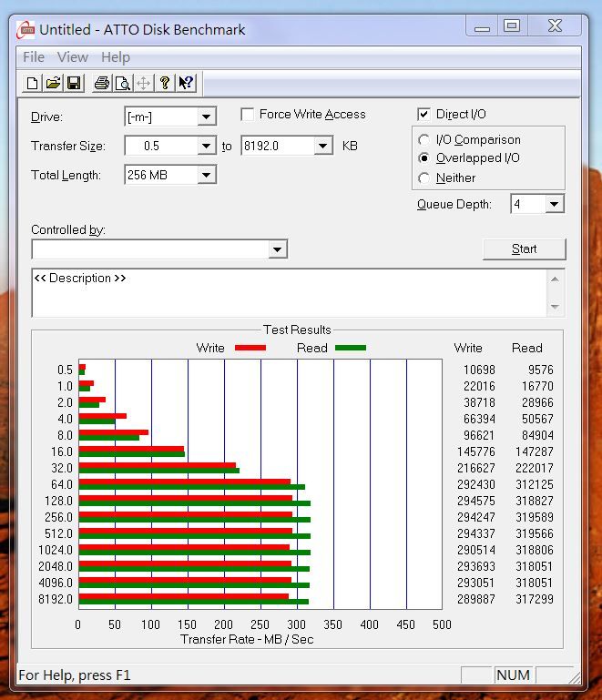Click inside the Description text box
Image resolution: width=602 pixels, height=700 pixels.
pyautogui.click(x=290, y=293)
